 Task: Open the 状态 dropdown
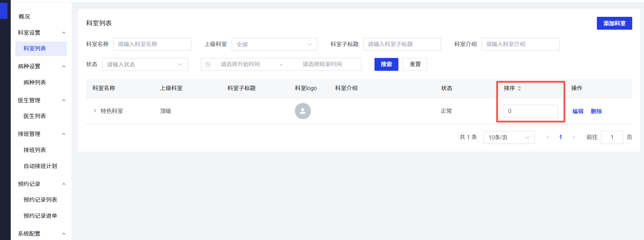[145, 64]
